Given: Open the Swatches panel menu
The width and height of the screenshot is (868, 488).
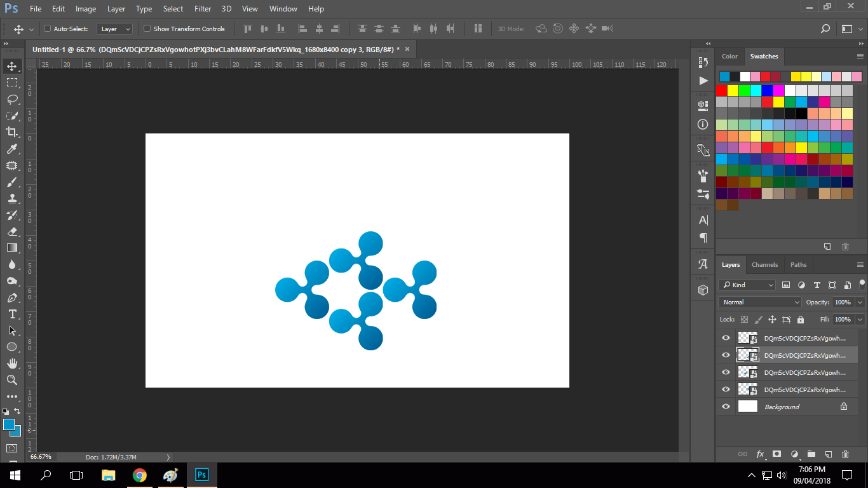Looking at the screenshot, I should pos(860,57).
